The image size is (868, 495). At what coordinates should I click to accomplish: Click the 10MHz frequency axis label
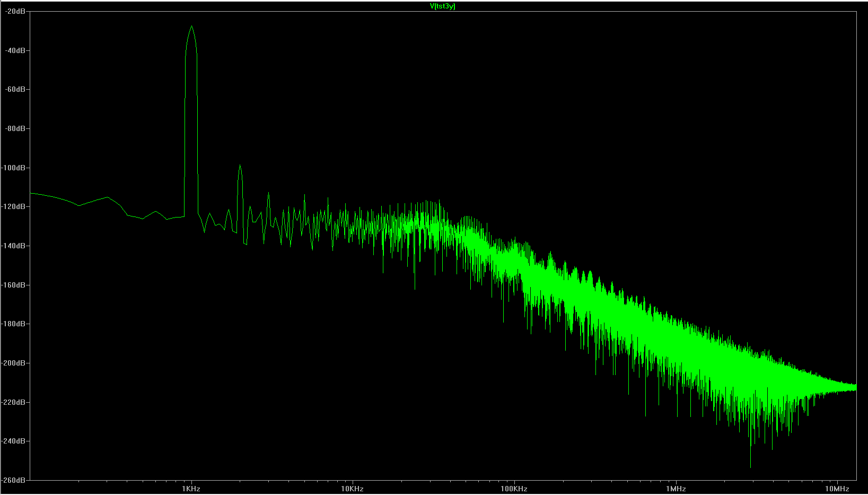coord(838,489)
